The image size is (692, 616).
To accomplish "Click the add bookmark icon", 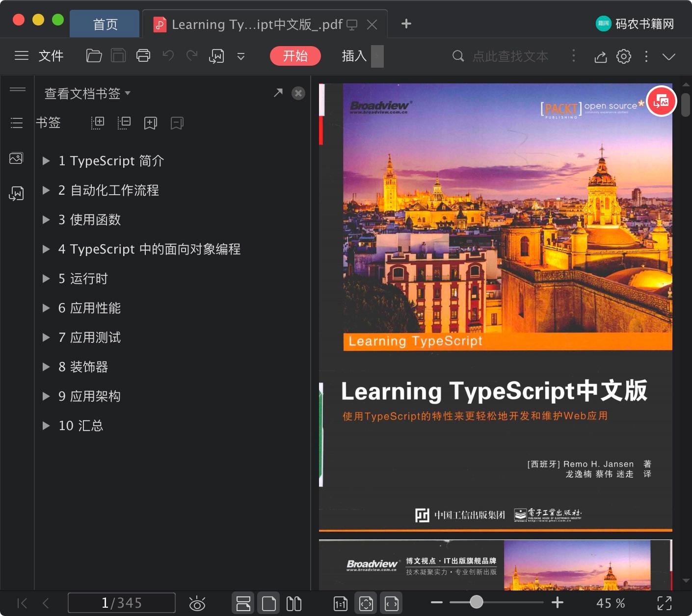I will (151, 123).
